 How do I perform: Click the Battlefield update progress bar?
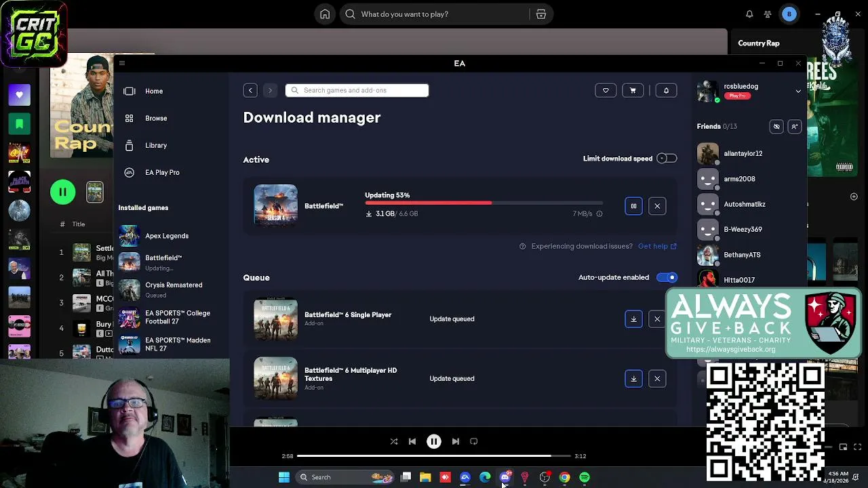click(484, 203)
